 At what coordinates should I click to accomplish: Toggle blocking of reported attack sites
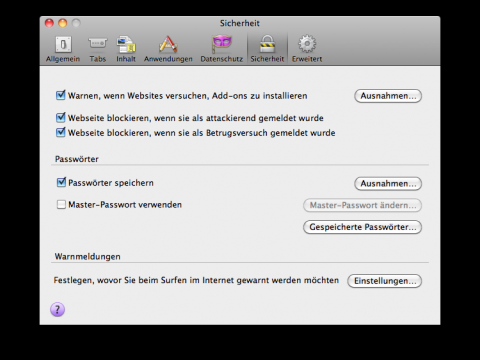pos(61,118)
